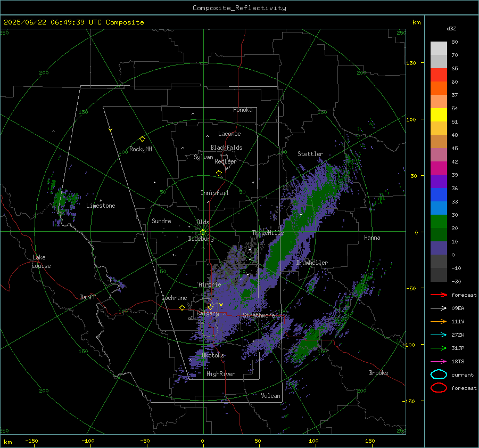
Task: Pick the magenta 39–42 dBZ color swatch
Action: 439,168
